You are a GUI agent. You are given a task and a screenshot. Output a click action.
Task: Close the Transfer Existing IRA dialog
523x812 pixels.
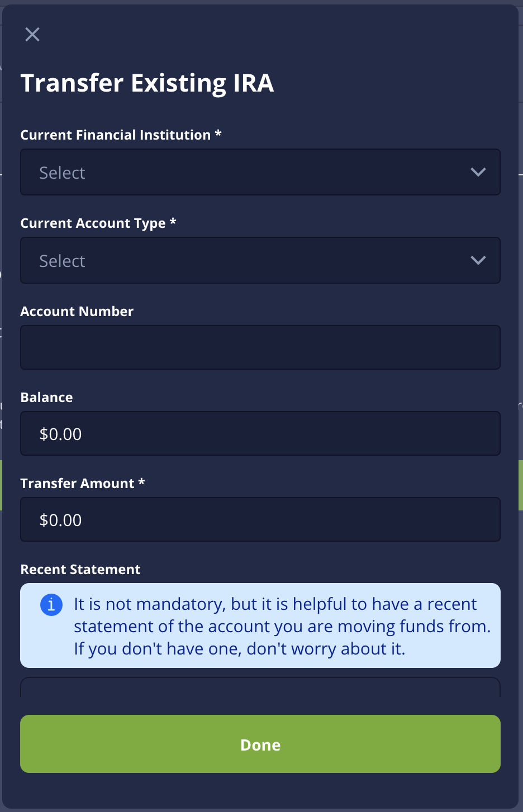point(32,35)
